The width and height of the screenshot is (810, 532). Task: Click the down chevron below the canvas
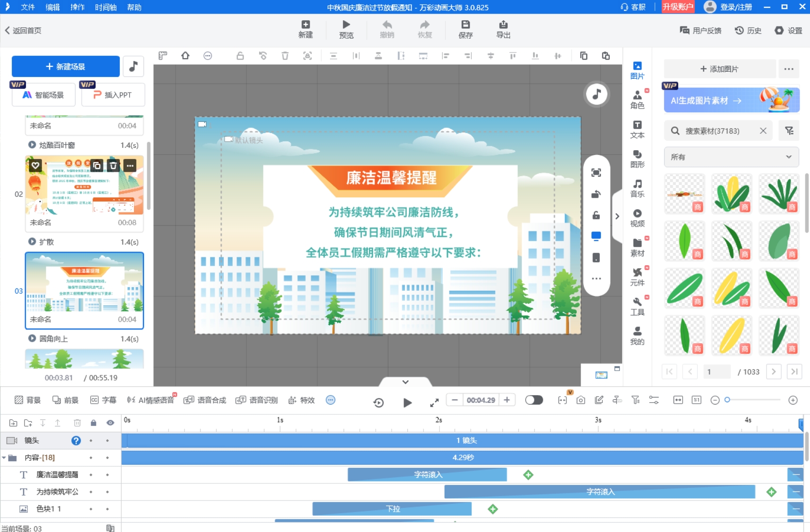click(x=405, y=381)
